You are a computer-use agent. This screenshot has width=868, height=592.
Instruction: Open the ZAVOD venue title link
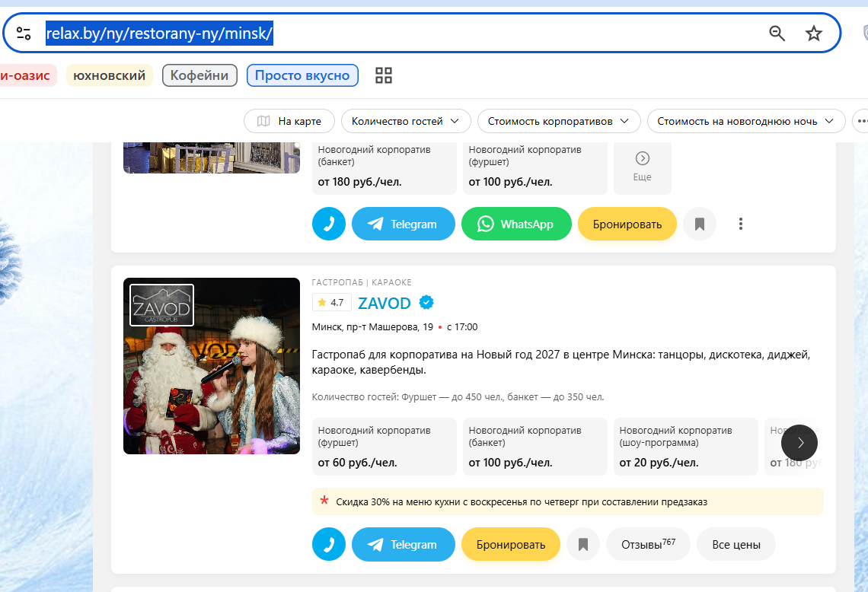coord(385,303)
